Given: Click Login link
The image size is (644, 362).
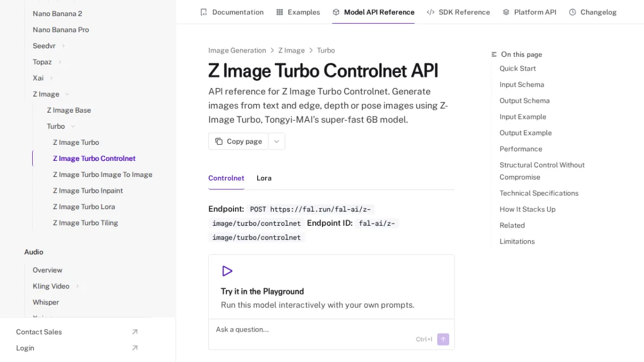Looking at the screenshot, I should click(25, 348).
